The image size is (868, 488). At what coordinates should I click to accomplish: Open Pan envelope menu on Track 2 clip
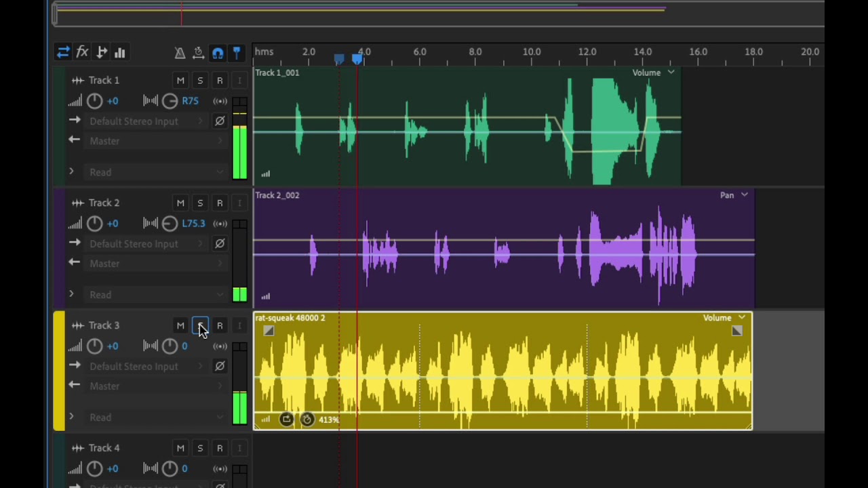click(x=734, y=195)
